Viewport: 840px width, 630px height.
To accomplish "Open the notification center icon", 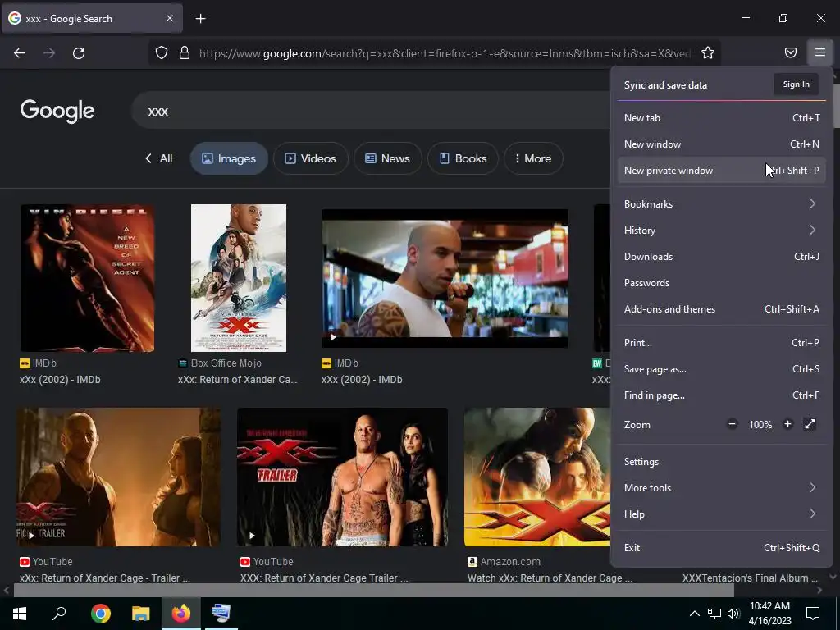I will tap(813, 614).
